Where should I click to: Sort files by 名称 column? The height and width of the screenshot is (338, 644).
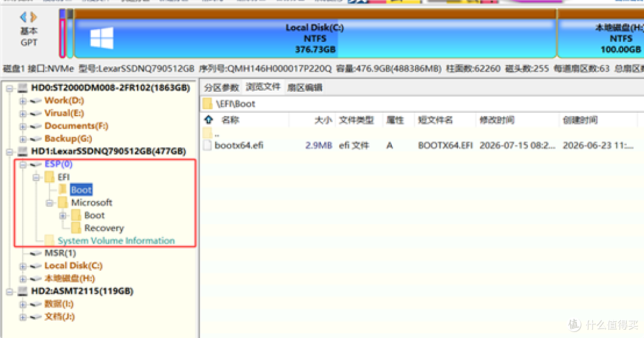[230, 120]
